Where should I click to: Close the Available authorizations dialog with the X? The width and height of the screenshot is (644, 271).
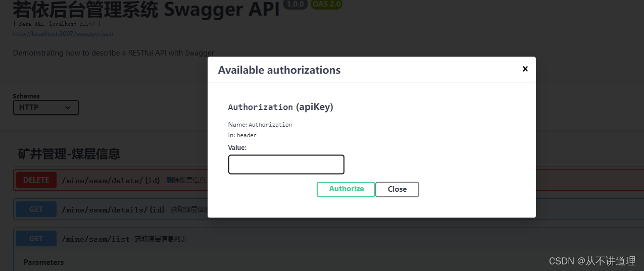click(x=525, y=69)
